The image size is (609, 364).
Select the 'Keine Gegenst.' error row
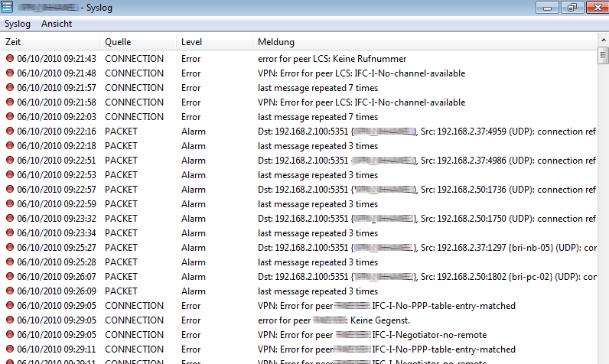click(334, 320)
